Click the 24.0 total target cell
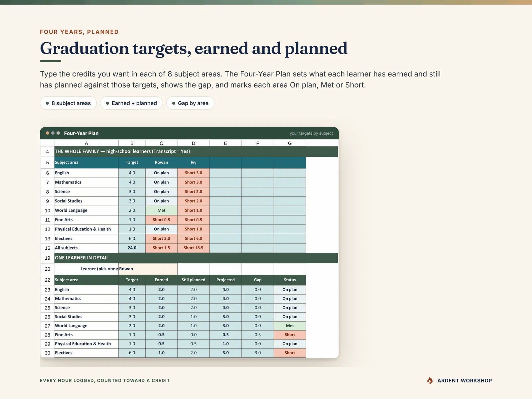Viewport: 532px width, 399px height. click(132, 248)
